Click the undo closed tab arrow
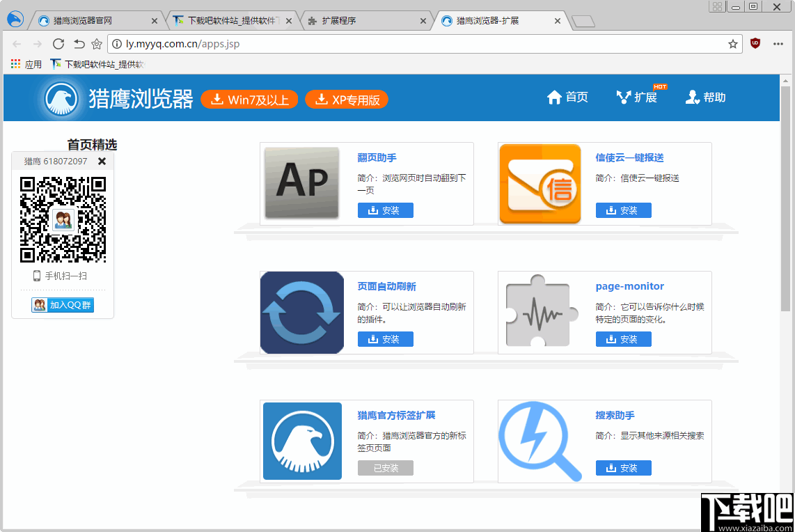This screenshot has width=795, height=532. point(79,44)
